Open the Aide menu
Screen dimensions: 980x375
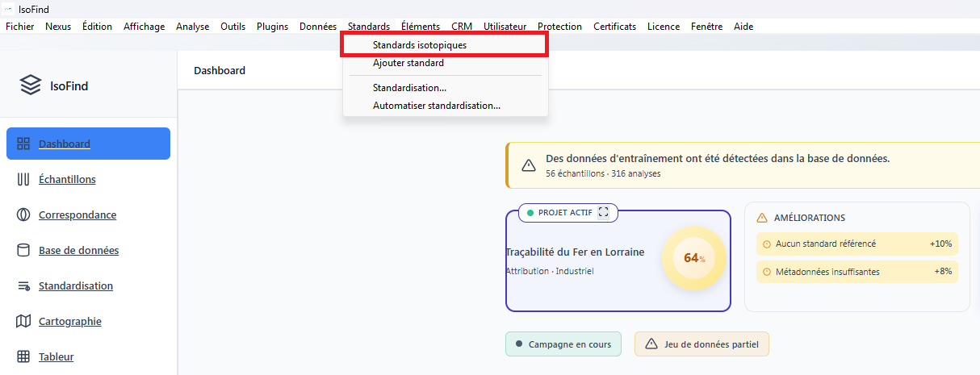click(x=743, y=27)
